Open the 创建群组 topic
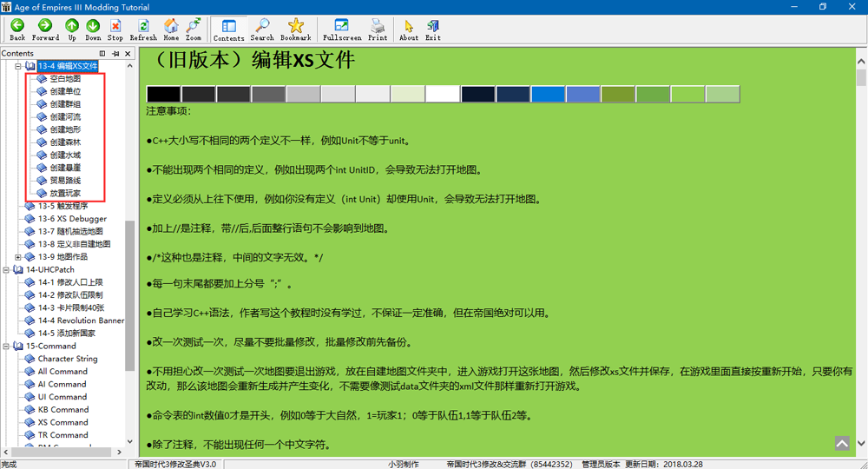The image size is (868, 469). pyautogui.click(x=65, y=104)
